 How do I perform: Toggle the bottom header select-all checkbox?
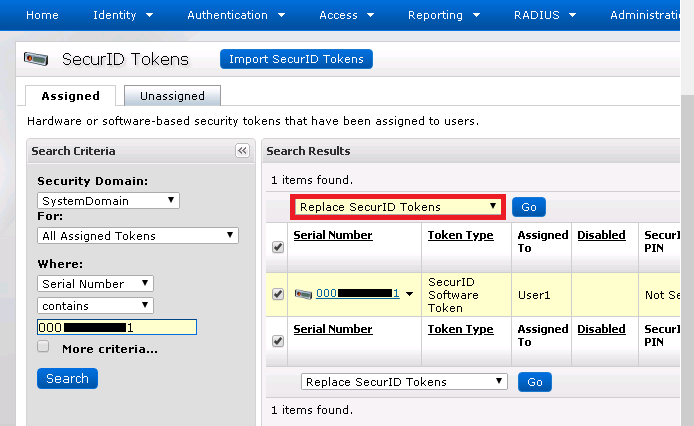[277, 341]
